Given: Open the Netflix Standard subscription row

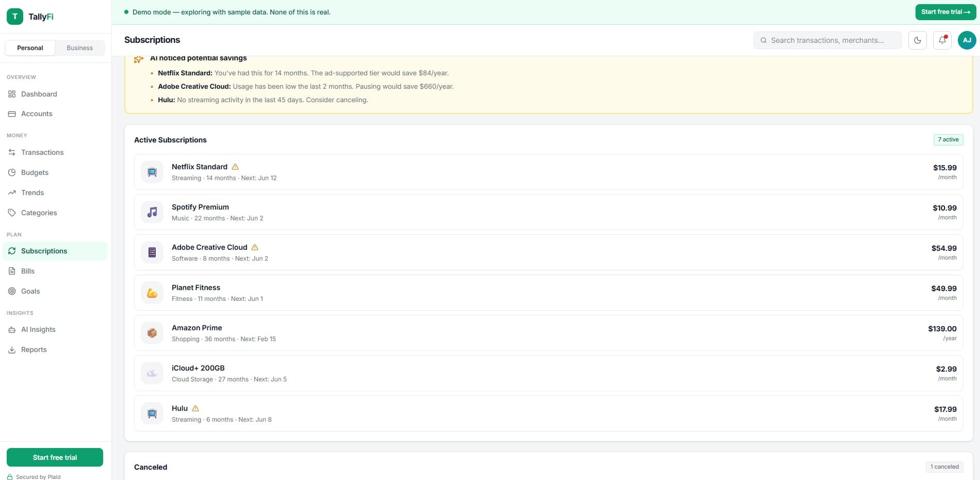Looking at the screenshot, I should click(548, 172).
